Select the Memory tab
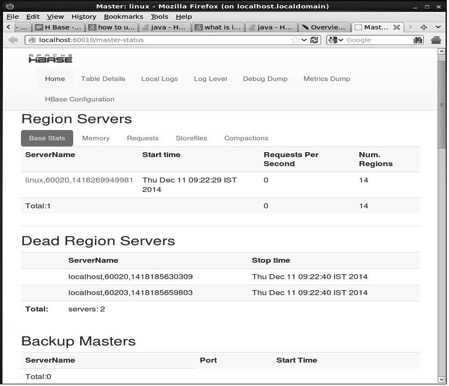Viewport: 449px width, 386px height. pyautogui.click(x=96, y=138)
